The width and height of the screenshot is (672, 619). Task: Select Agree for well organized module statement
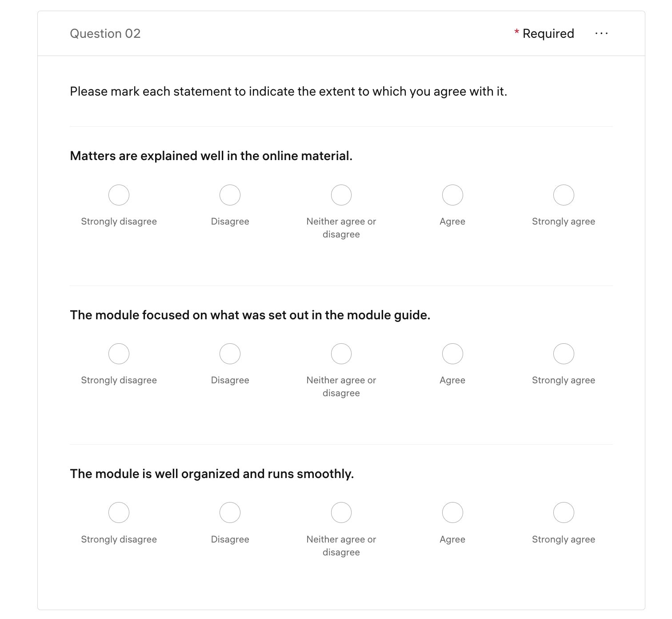[452, 513]
